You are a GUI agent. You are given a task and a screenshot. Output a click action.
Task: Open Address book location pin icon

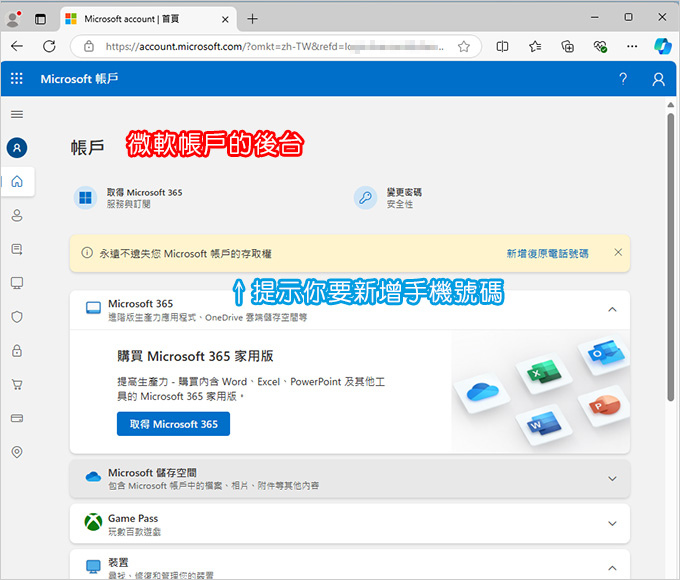point(17,452)
